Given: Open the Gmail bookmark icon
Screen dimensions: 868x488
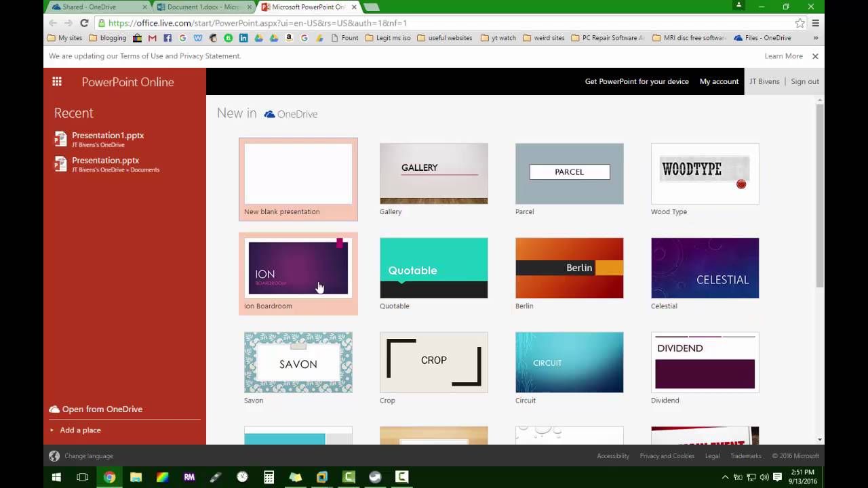Looking at the screenshot, I should click(153, 38).
